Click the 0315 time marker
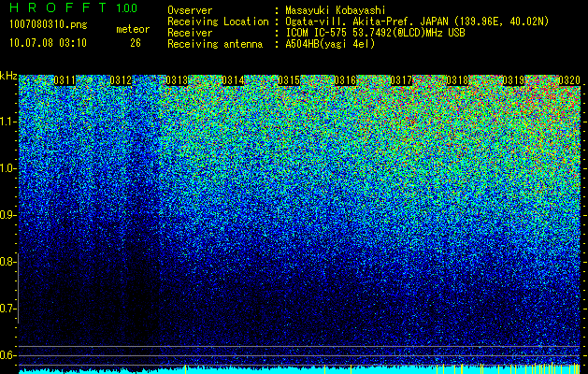The image size is (588, 374). pos(289,80)
